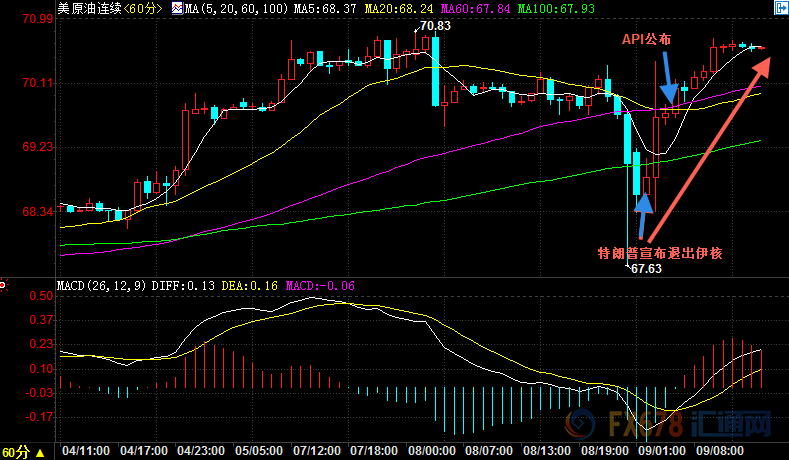The width and height of the screenshot is (789, 460).
Task: Click the 69.23 price axis label
Action: (38, 147)
